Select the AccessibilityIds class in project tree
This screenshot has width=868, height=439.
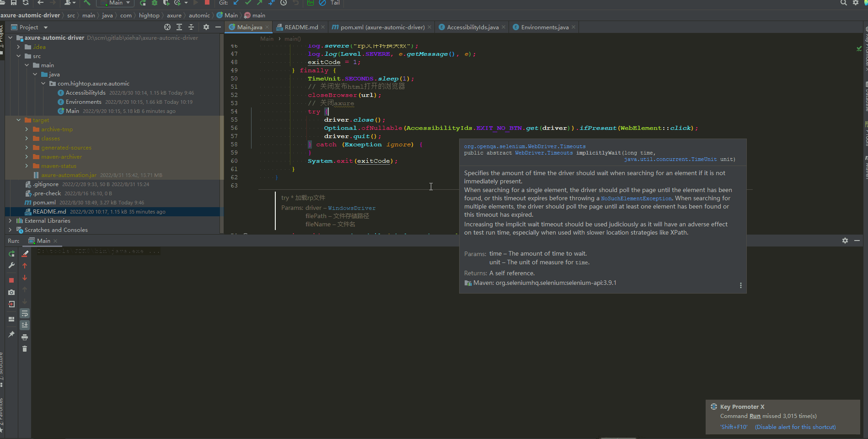[86, 93]
